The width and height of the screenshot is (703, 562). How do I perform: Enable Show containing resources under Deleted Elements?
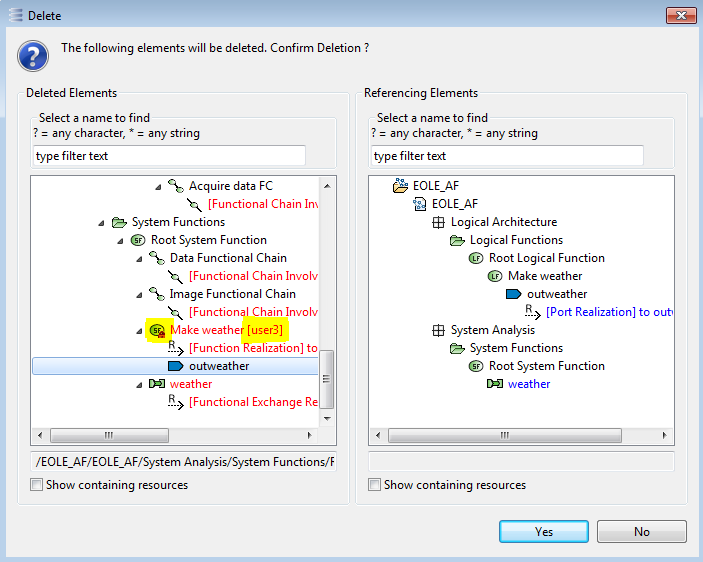click(37, 485)
